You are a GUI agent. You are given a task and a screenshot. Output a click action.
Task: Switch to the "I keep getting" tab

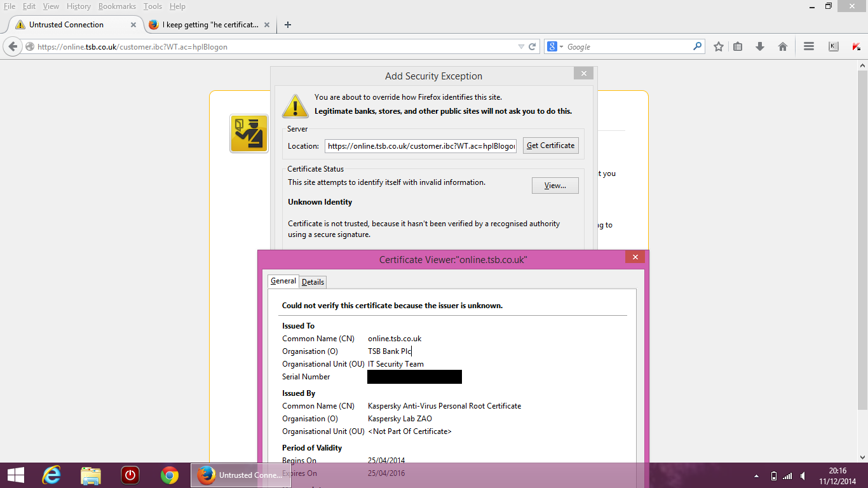210,25
